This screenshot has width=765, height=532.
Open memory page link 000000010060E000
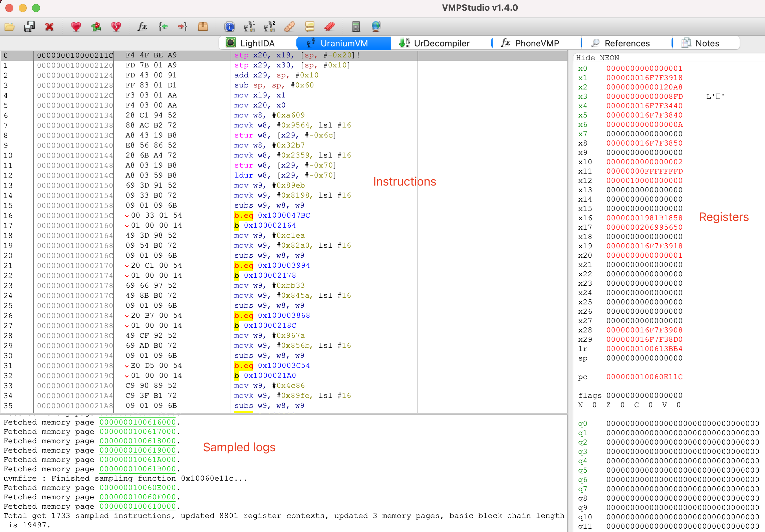(138, 488)
